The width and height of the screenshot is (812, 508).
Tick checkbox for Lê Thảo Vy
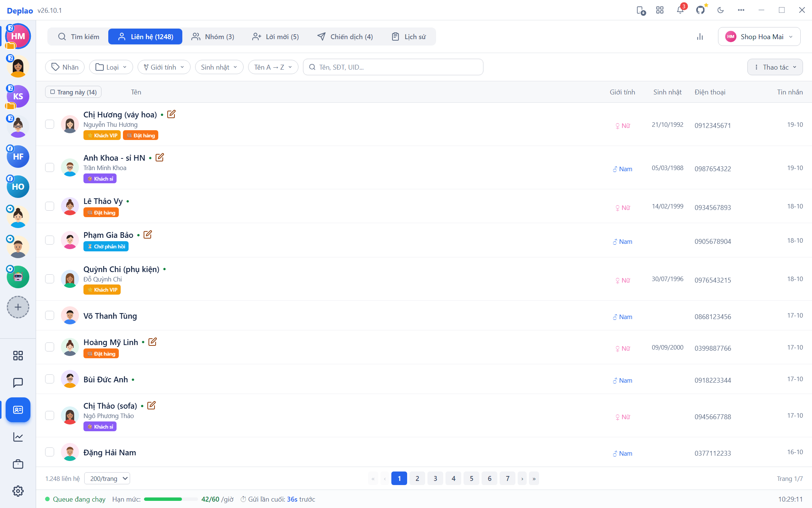50,206
